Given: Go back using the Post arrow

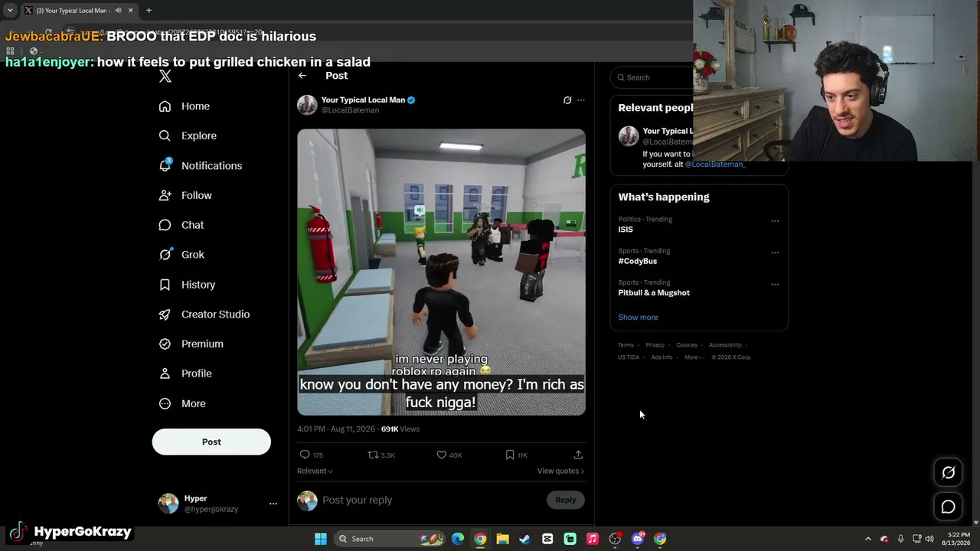Looking at the screenshot, I should tap(302, 76).
